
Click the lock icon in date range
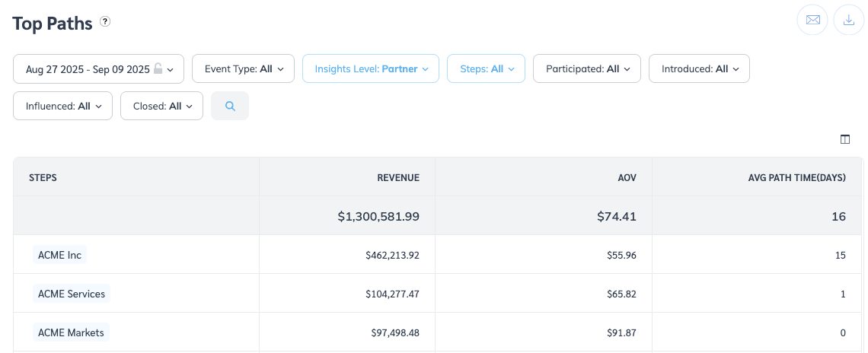(158, 68)
